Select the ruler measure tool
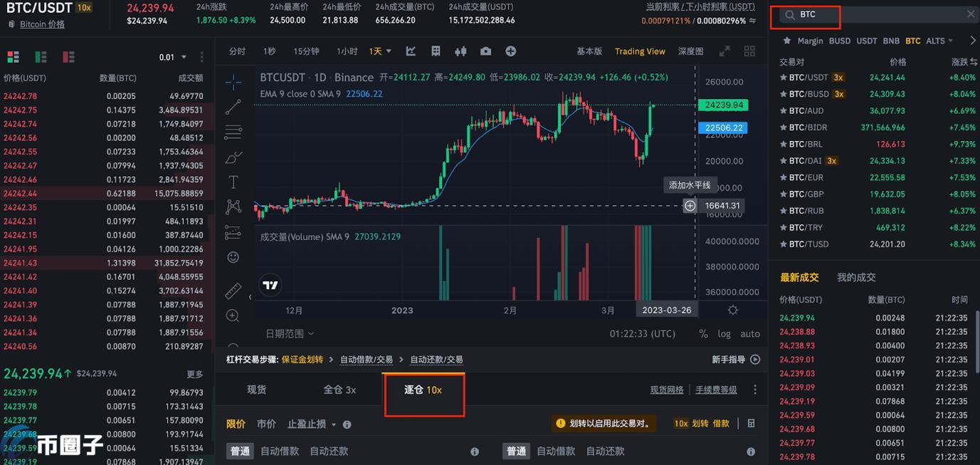 coord(233,291)
